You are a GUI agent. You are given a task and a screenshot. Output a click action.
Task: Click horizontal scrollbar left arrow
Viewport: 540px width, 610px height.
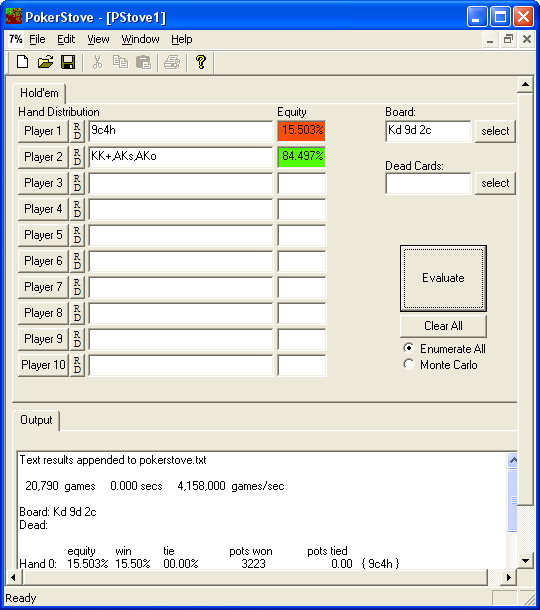[x=13, y=577]
